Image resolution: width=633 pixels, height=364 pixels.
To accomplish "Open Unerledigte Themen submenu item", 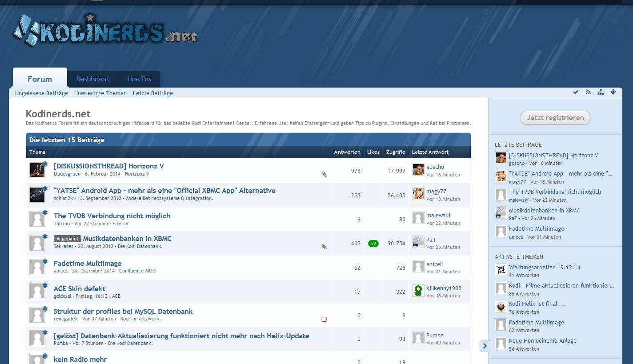I will 100,93.
